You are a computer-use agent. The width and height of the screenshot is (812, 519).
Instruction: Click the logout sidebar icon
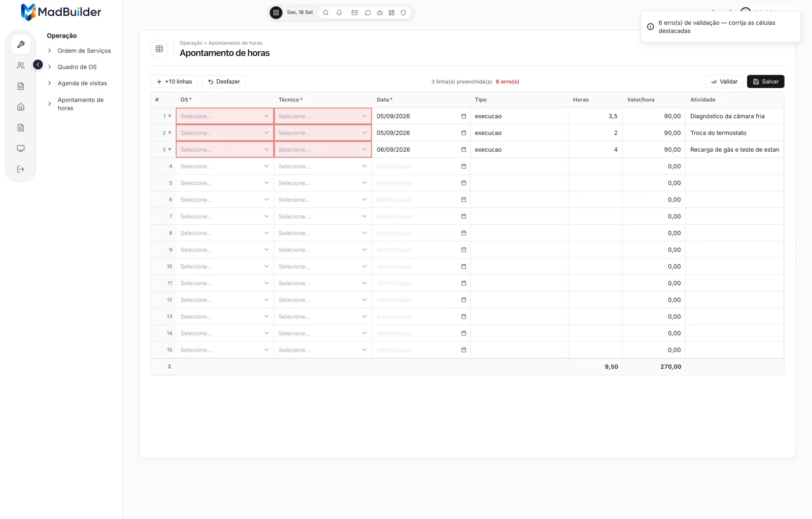(21, 169)
